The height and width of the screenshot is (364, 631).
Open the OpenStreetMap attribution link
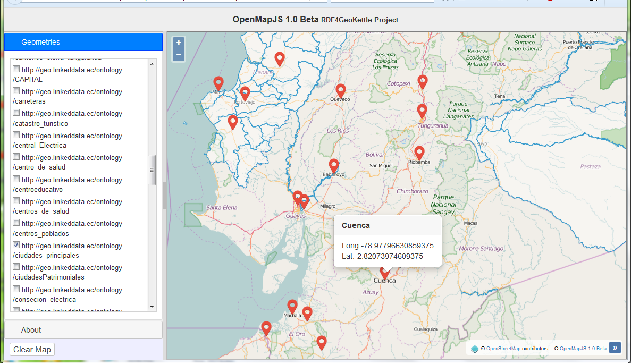(503, 349)
